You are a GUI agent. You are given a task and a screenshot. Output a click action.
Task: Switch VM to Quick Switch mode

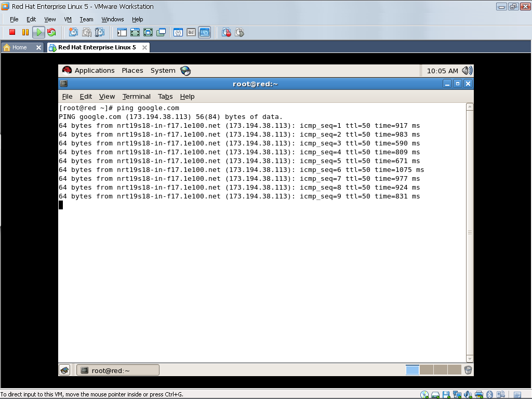[x=135, y=32]
